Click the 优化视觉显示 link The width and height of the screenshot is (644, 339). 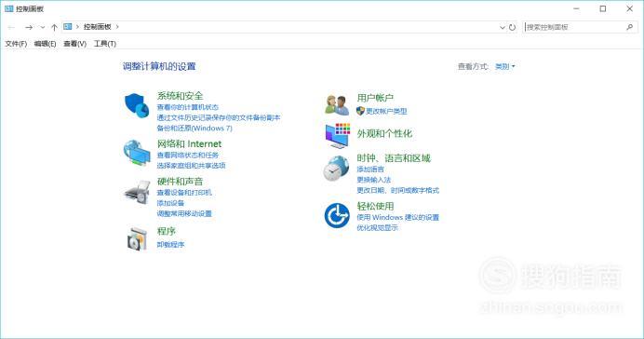[377, 227]
